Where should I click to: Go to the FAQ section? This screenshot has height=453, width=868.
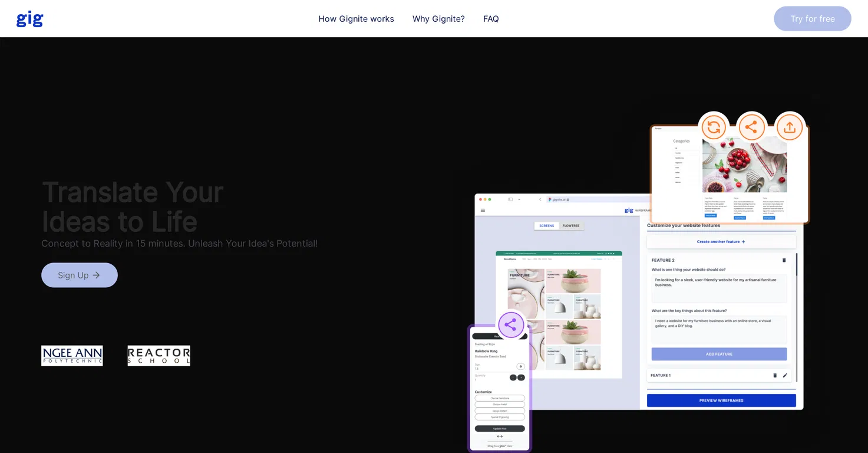491,19
